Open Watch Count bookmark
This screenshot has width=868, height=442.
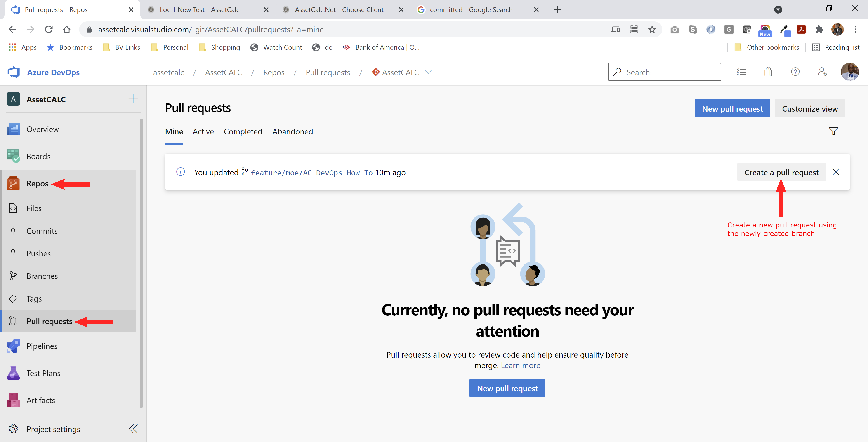pos(276,47)
